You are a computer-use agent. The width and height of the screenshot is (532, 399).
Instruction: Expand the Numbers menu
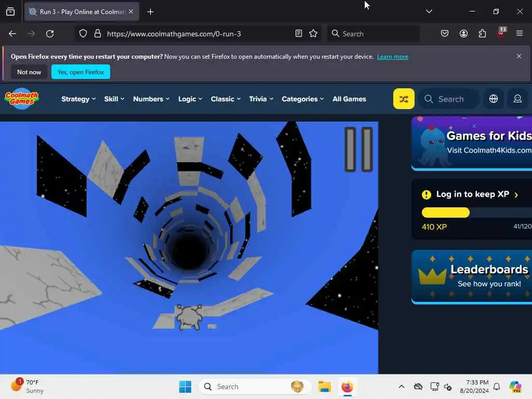coord(151,99)
